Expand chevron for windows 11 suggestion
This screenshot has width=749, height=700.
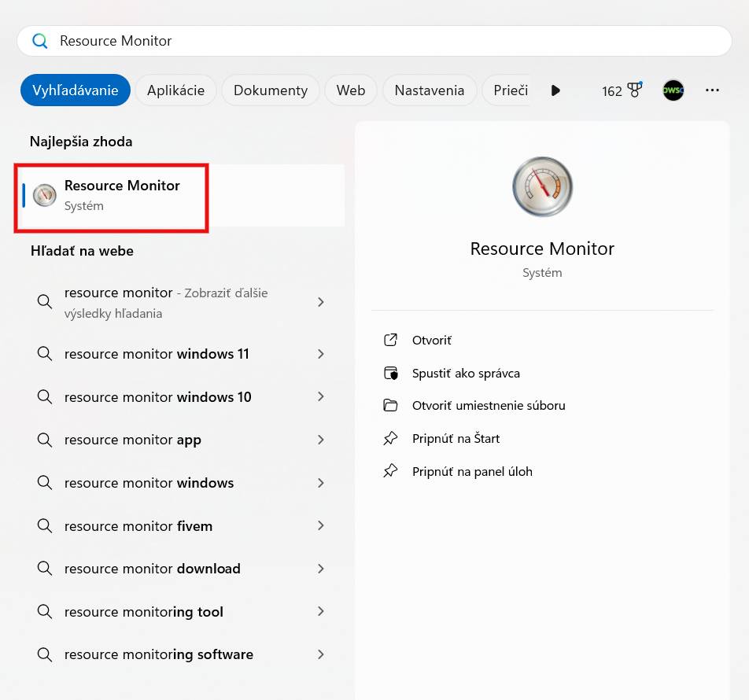coord(320,354)
